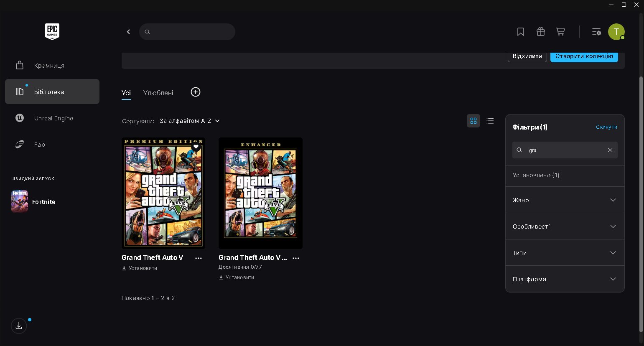Click the vertical scrollbar
This screenshot has height=346, width=644.
tap(641, 204)
